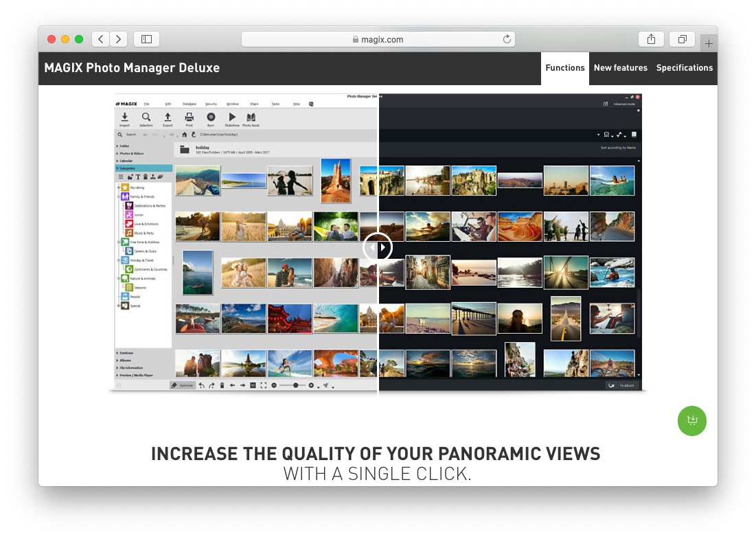Viewport: 756px width, 537px height.
Task: Toggle the grid view icon near the zoom slider
Action: 253,385
